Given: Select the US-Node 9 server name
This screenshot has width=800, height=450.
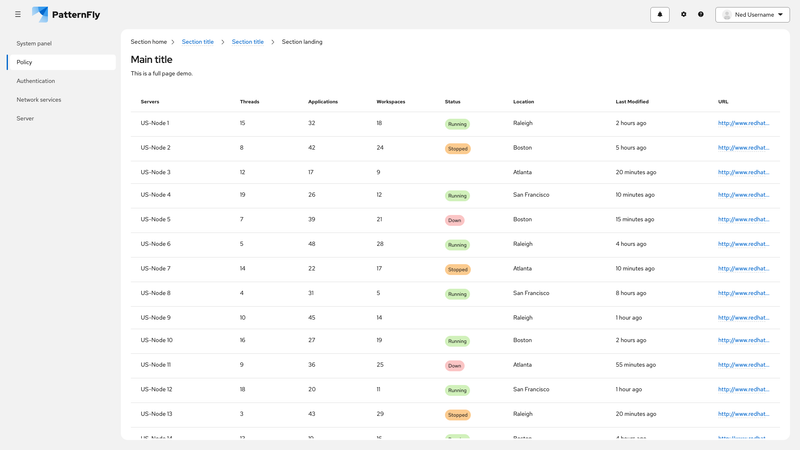Looking at the screenshot, I should (156, 317).
